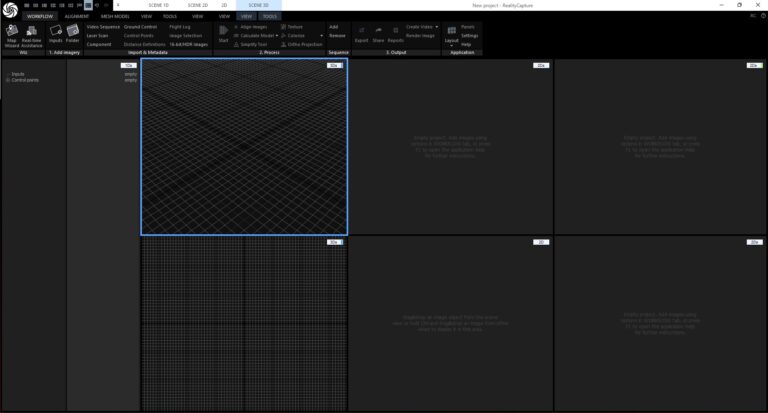Expand the Calculate Model dropdown
The height and width of the screenshot is (413, 768).
coord(276,35)
